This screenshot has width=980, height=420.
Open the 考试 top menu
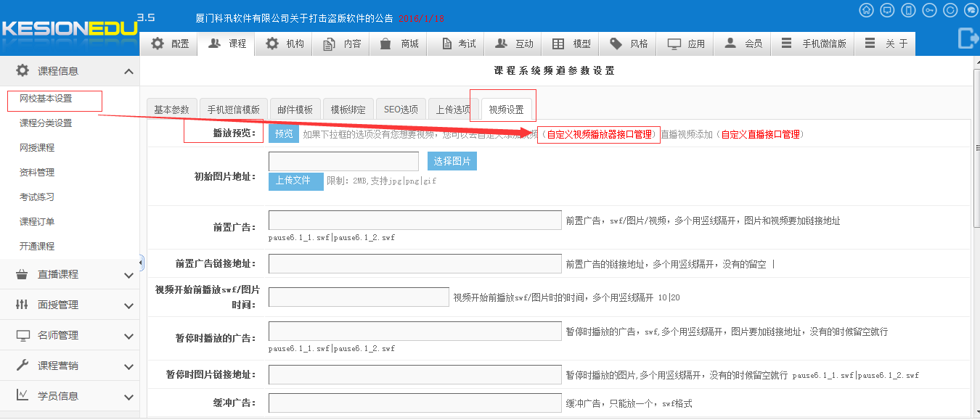pyautogui.click(x=458, y=44)
